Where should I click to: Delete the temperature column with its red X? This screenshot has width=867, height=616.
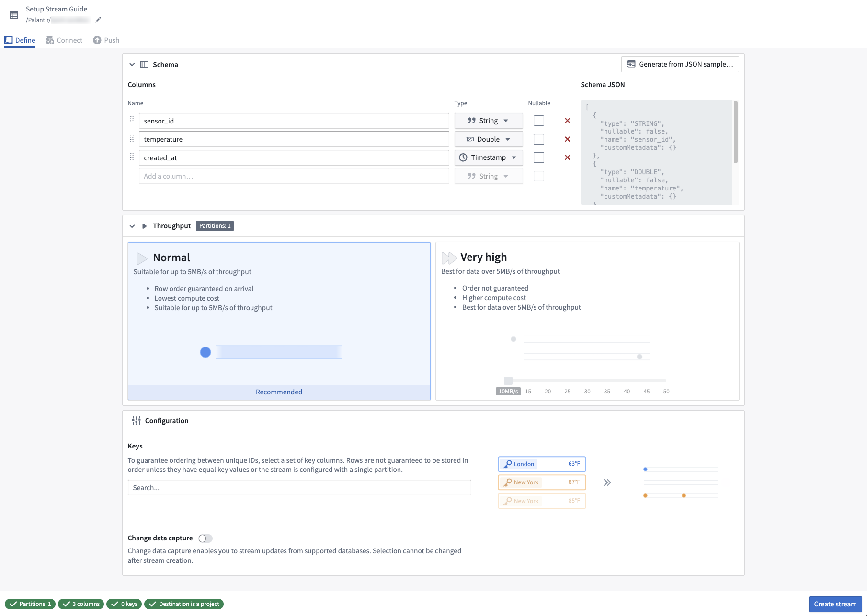pyautogui.click(x=567, y=139)
